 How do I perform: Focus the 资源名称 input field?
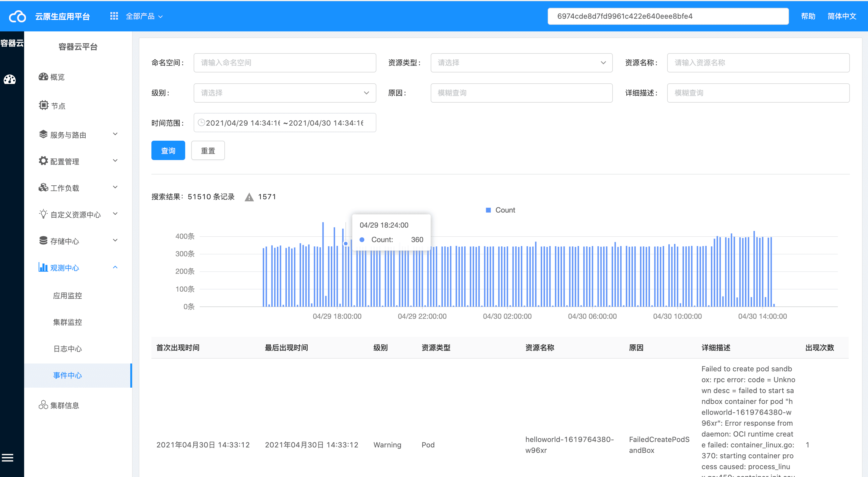758,63
